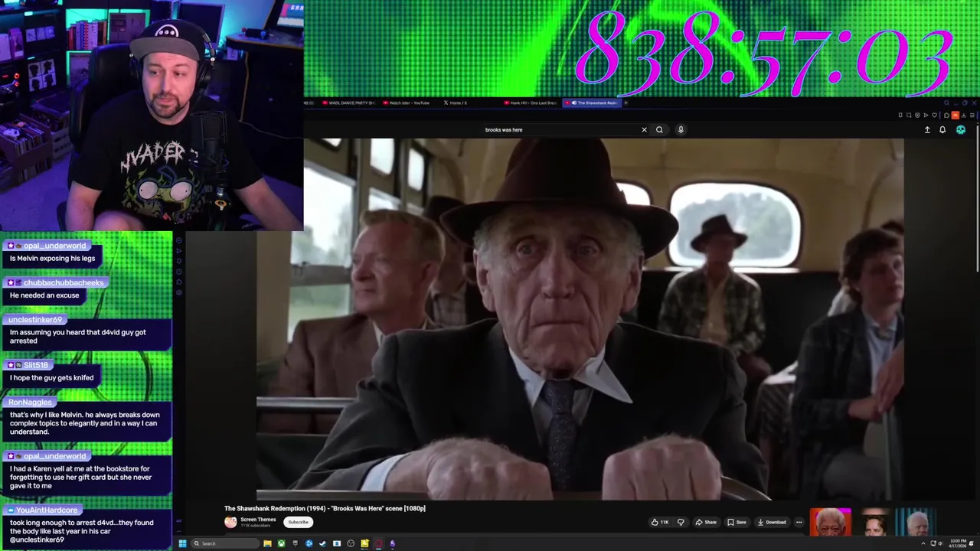Switch to Hank Hill One Last Brew tab
Image resolution: width=980 pixels, height=551 pixels.
[x=530, y=103]
